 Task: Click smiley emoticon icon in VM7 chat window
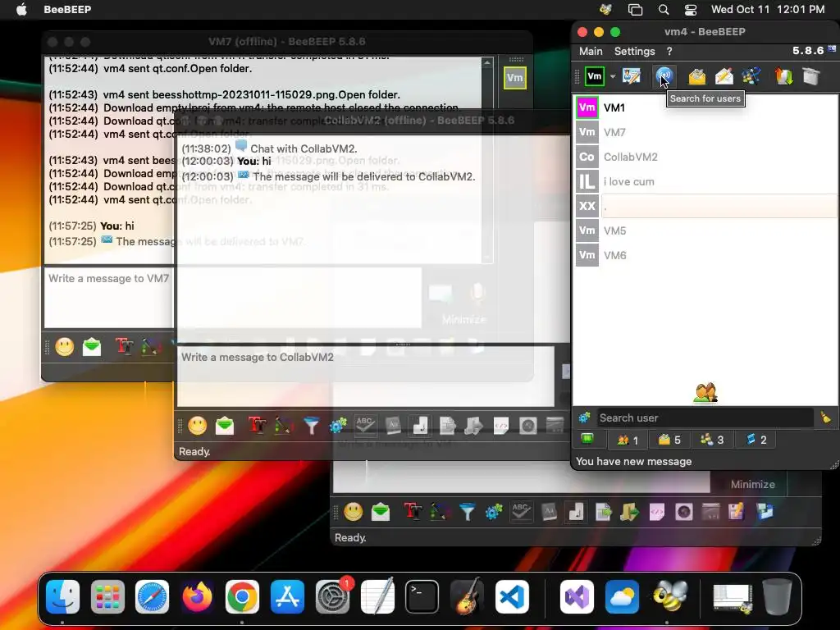(64, 347)
